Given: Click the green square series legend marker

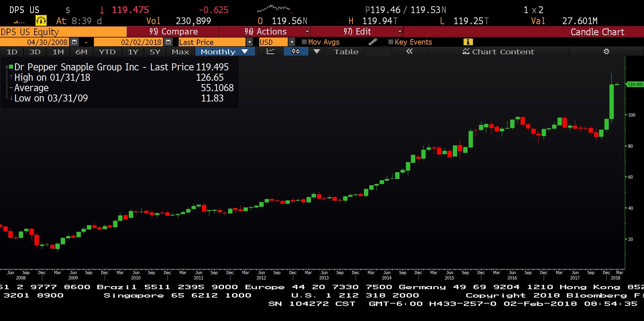Looking at the screenshot, I should (x=11, y=67).
